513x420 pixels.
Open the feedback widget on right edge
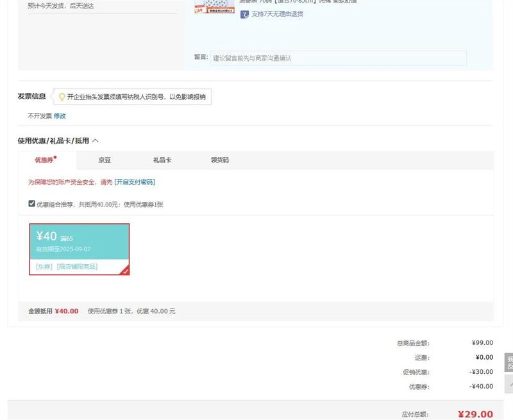509,362
